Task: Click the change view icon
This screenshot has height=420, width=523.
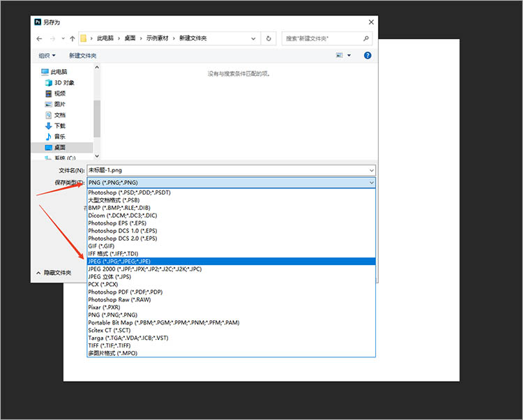Action: pos(339,55)
